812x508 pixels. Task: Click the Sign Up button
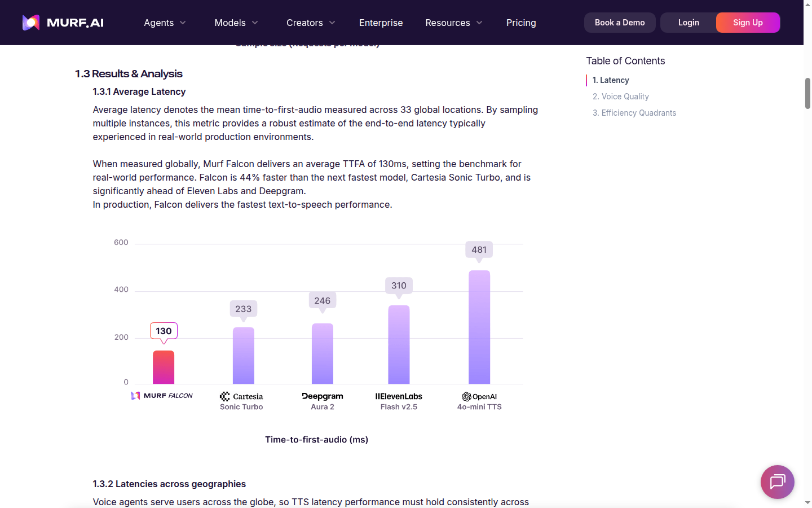[748, 23]
